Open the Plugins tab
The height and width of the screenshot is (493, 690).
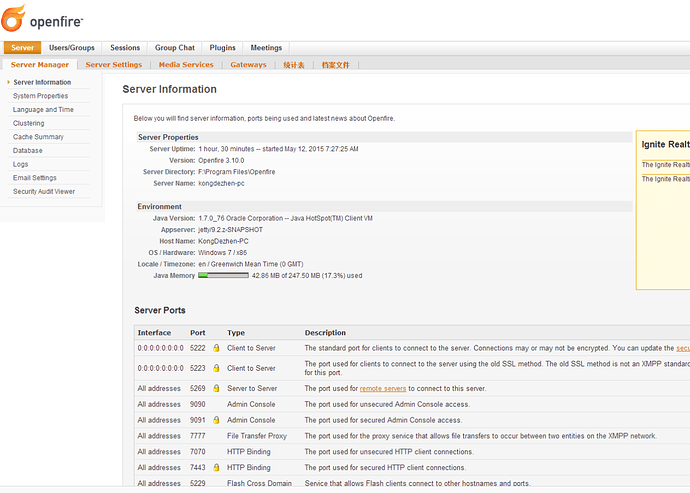[222, 48]
